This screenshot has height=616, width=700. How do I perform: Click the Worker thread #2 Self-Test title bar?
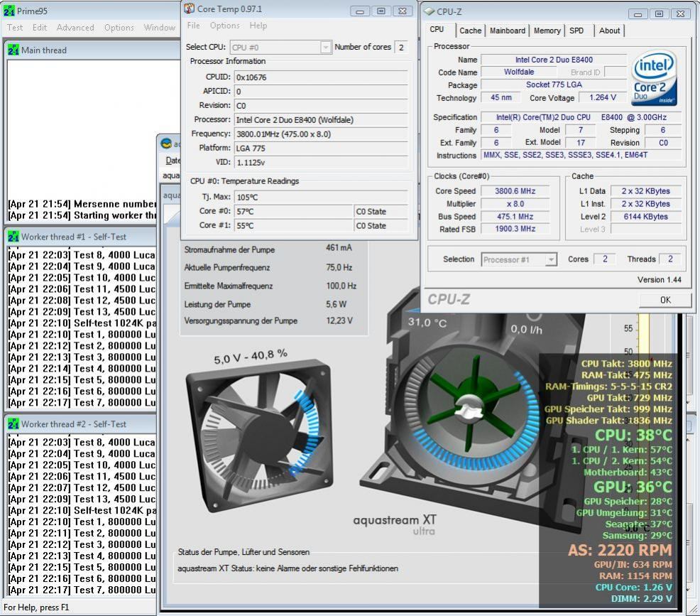click(x=80, y=424)
